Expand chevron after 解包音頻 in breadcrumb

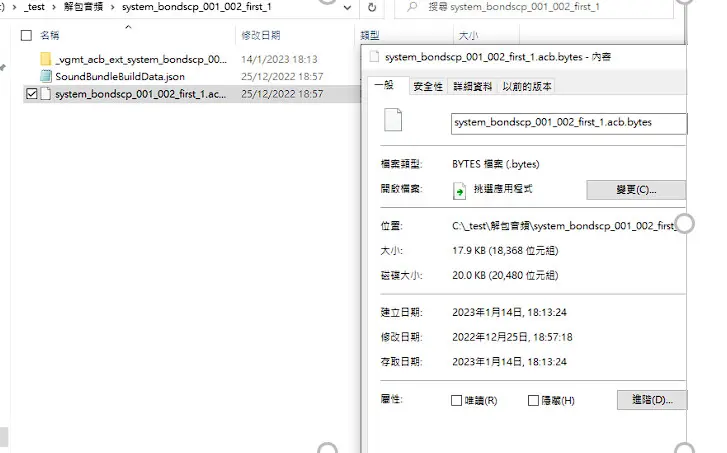pos(112,7)
